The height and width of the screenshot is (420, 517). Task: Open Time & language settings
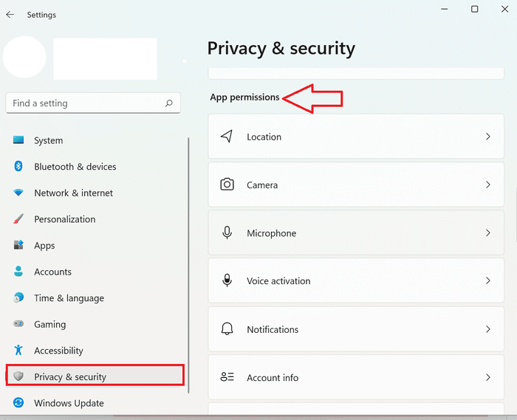click(95, 297)
